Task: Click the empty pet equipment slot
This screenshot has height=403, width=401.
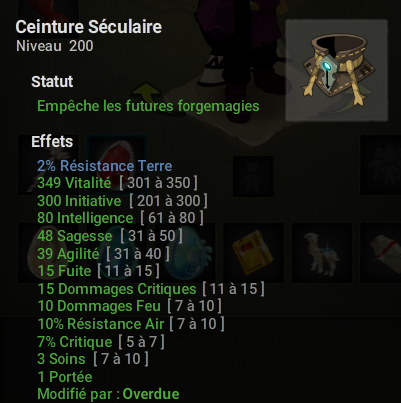Action: 253,176
